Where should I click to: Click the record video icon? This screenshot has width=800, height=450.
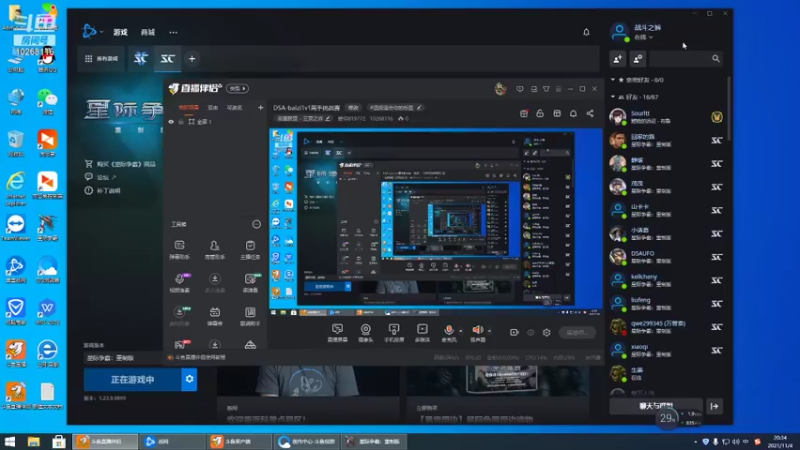(514, 333)
